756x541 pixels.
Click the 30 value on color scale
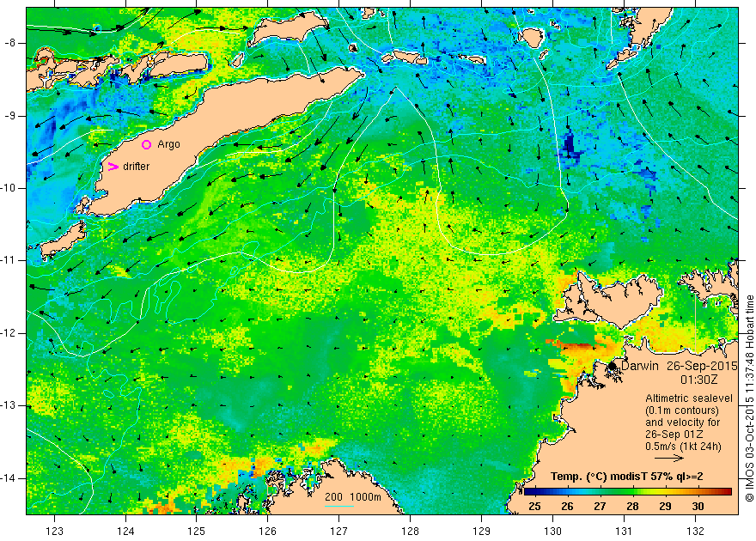click(698, 507)
